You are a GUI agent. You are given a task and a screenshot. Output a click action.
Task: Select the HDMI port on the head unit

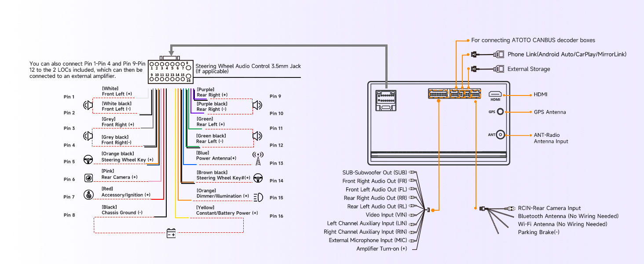coord(495,94)
